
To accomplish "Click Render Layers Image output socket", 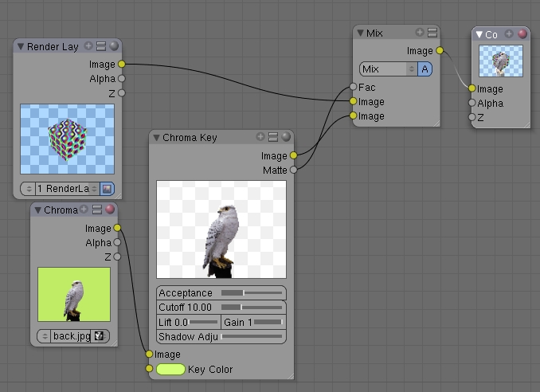I will click(x=121, y=64).
